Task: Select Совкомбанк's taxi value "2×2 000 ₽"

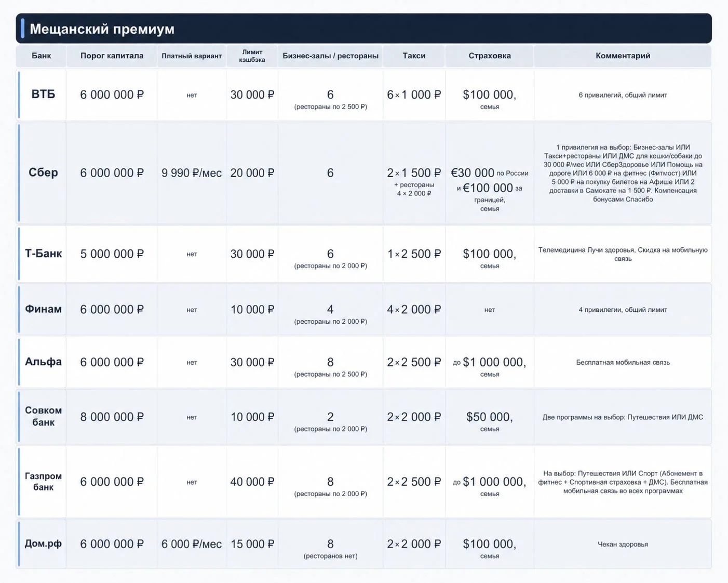Action: [414, 417]
